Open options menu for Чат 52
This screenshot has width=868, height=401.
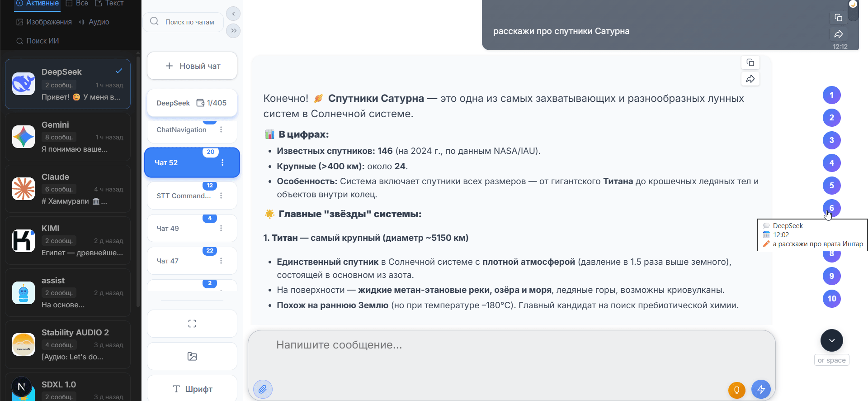pyautogui.click(x=222, y=162)
